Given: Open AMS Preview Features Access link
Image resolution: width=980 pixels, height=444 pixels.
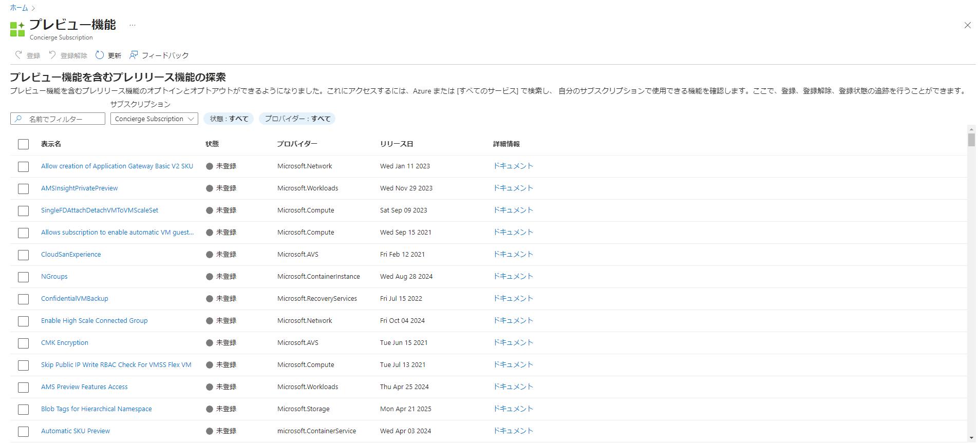Looking at the screenshot, I should [x=84, y=387].
